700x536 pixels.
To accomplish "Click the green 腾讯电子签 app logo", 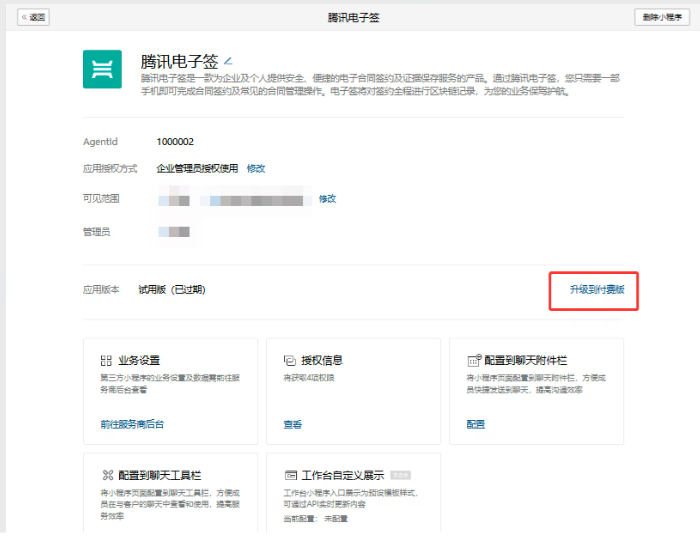I will coord(102,69).
